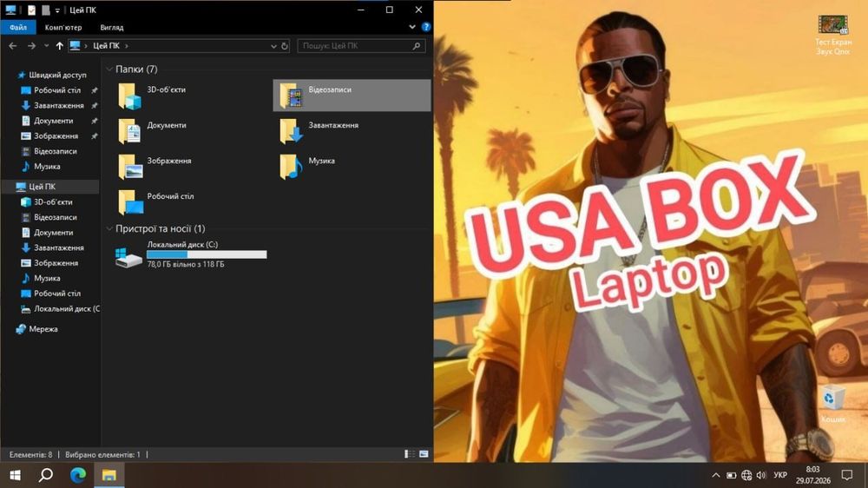
Task: Open the notification center icon
Action: pos(847,475)
